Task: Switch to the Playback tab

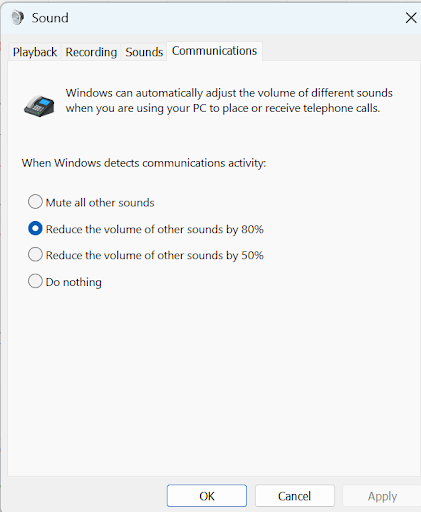Action: [x=35, y=52]
